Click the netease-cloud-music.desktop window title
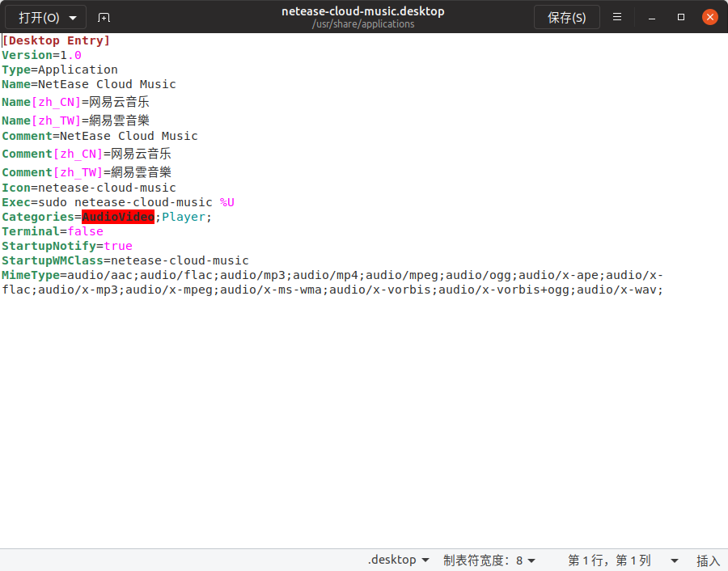The image size is (728, 571). [363, 11]
